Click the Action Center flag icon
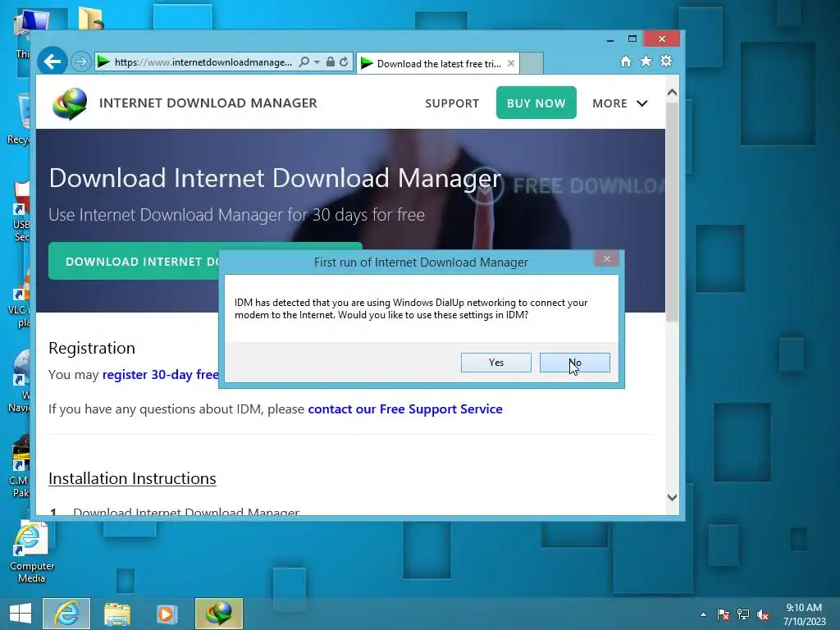The image size is (840, 630). pyautogui.click(x=724, y=614)
